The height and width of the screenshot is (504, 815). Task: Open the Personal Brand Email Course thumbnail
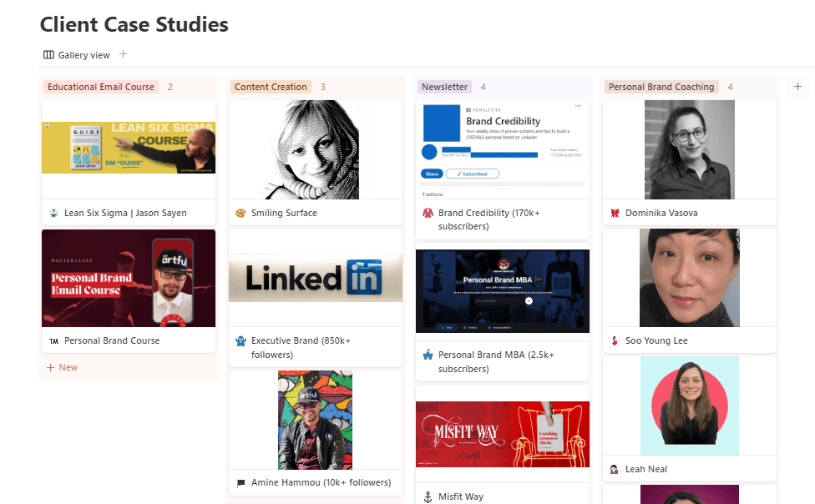point(129,278)
